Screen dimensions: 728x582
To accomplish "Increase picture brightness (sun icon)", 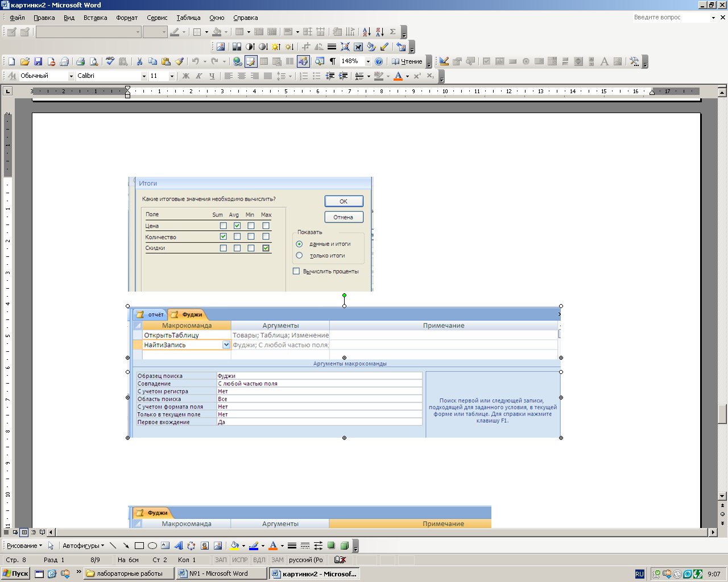I will click(x=276, y=47).
